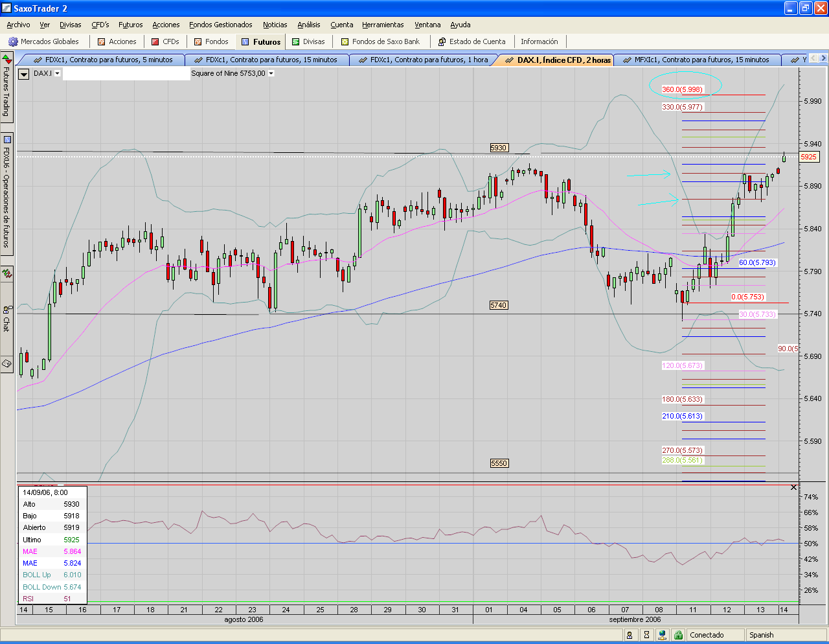Click the Divisas toolbar icon
829x644 pixels.
tap(296, 41)
